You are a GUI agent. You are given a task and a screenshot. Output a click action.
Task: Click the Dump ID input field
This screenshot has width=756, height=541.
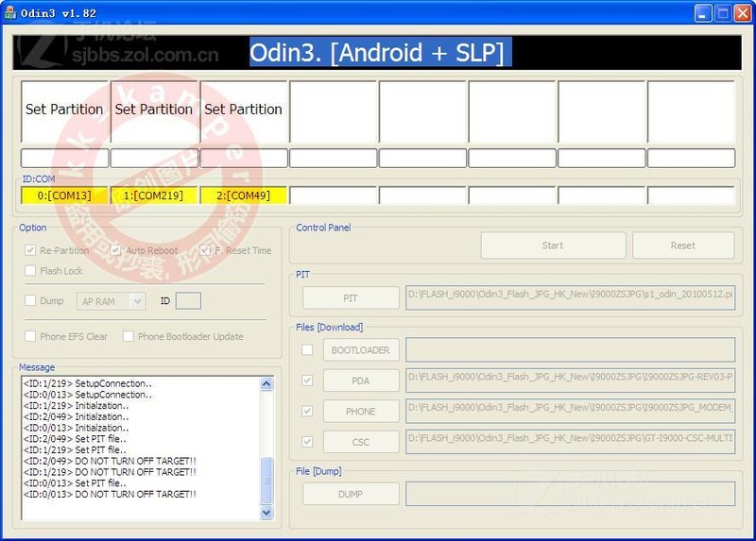(188, 301)
